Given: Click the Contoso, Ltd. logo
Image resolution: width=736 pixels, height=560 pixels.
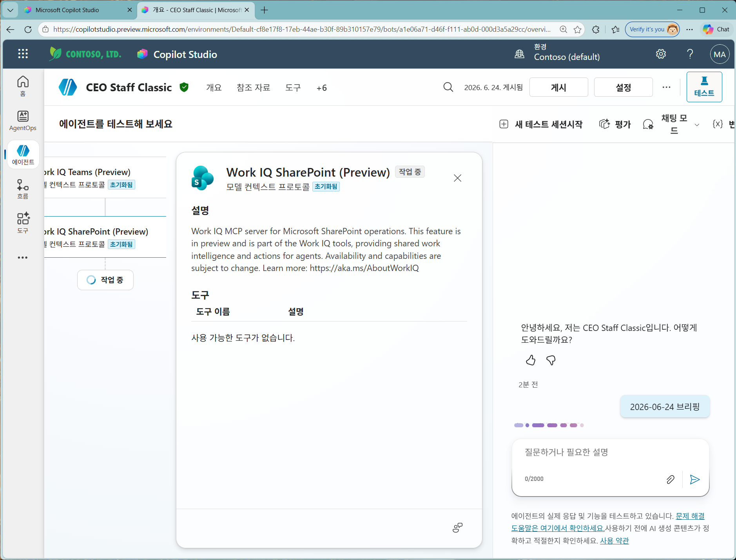Looking at the screenshot, I should (x=85, y=54).
